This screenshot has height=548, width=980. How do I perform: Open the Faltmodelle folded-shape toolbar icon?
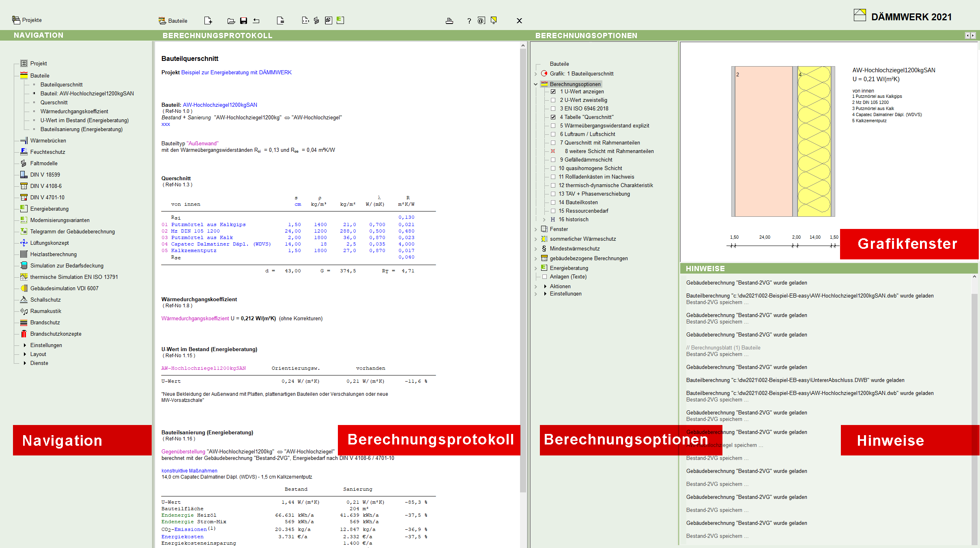(316, 20)
